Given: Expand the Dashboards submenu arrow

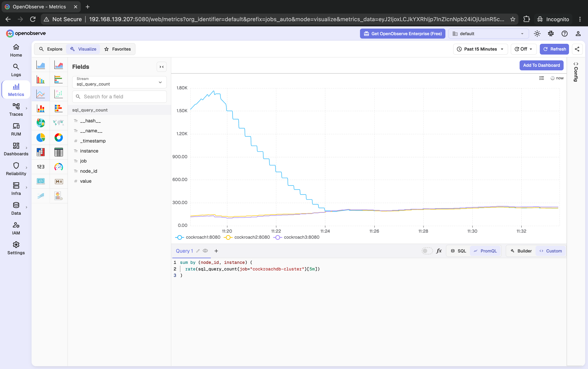Looking at the screenshot, I should coord(26,148).
